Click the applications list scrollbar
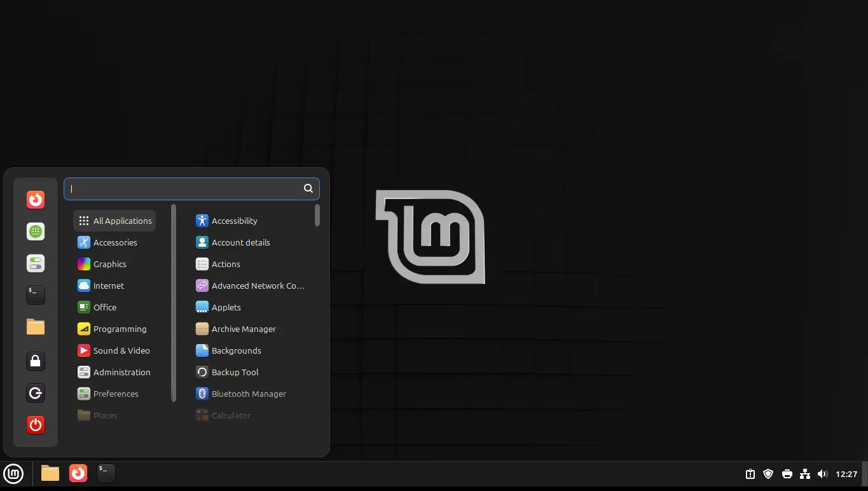Viewport: 868px width, 491px height. 317,215
